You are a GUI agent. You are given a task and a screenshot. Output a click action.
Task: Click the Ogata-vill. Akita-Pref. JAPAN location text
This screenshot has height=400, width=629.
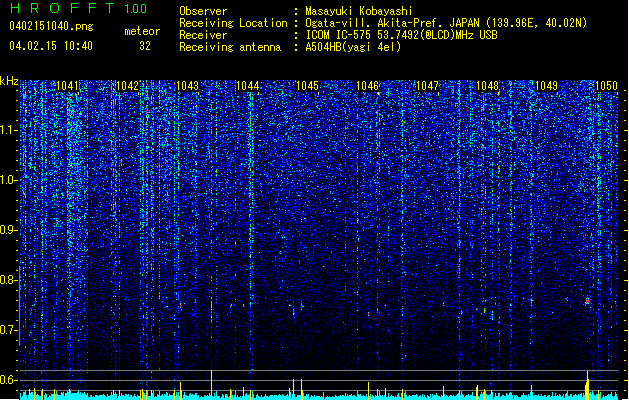446,23
